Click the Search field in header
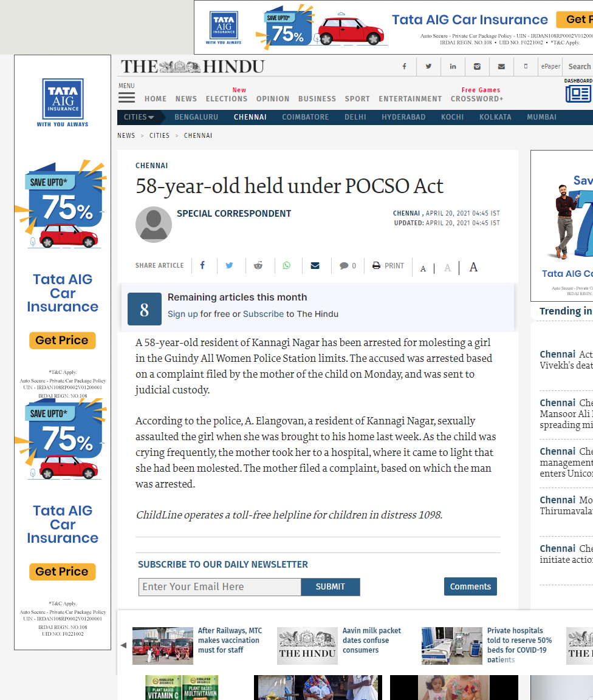The image size is (593, 700). (579, 67)
